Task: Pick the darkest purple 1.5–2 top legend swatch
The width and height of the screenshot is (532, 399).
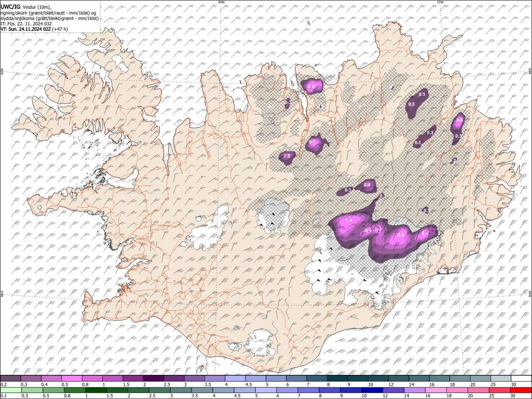Action: coord(153,378)
